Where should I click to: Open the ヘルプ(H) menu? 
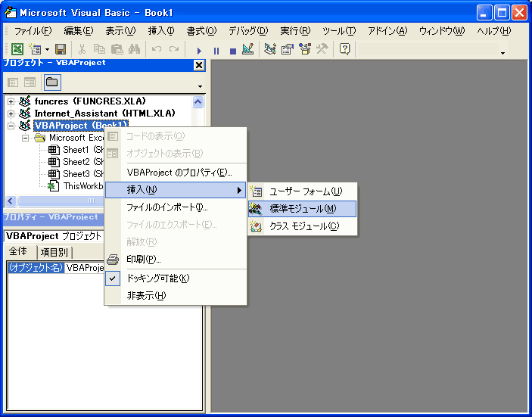coord(493,31)
